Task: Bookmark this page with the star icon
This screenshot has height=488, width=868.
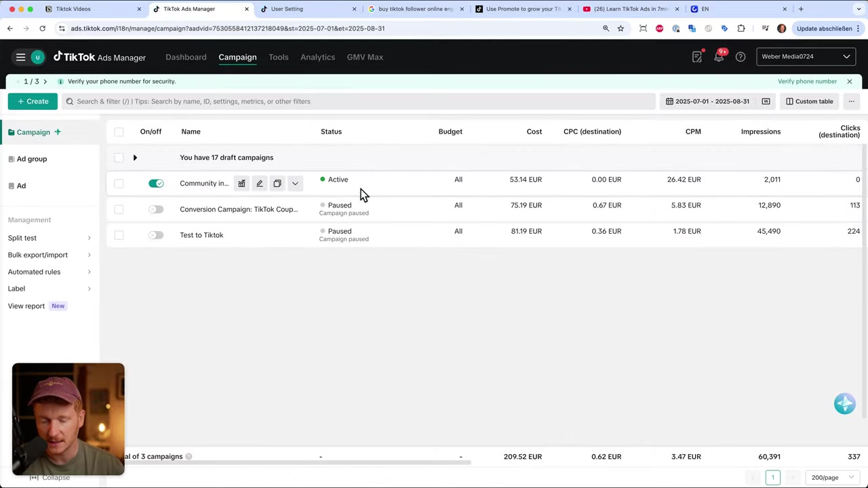Action: pyautogui.click(x=620, y=28)
